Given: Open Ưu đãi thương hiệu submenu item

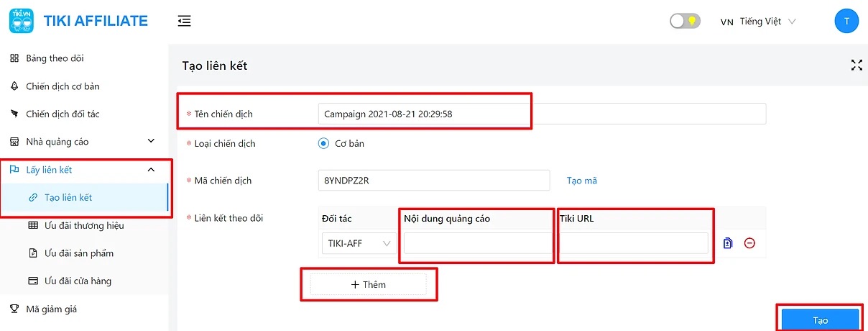Looking at the screenshot, I should 83,225.
